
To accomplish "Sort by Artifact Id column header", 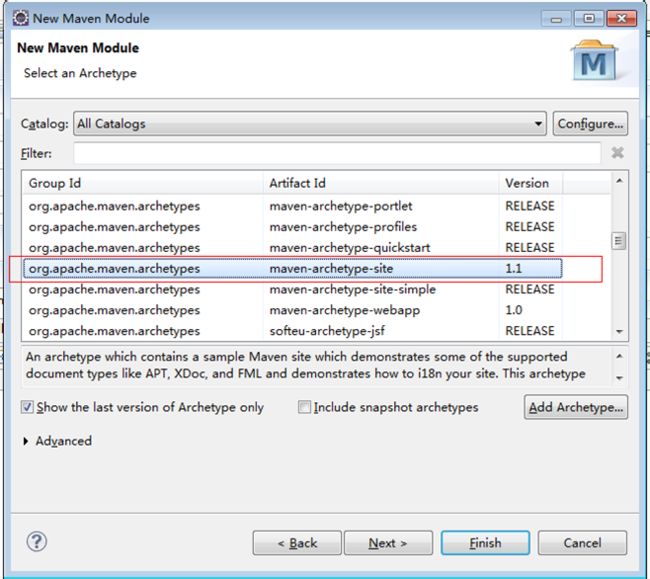I will pos(381,183).
